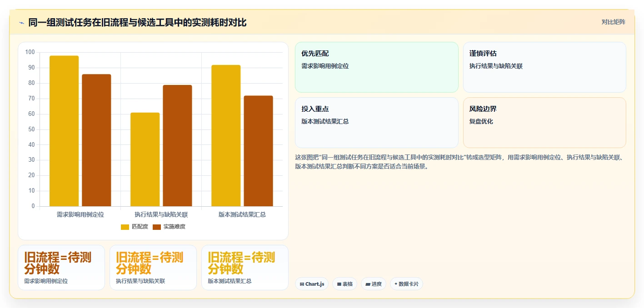
Task: Click the 匹配度 bar for 执行结果与缺陷关联
Action: 145,159
